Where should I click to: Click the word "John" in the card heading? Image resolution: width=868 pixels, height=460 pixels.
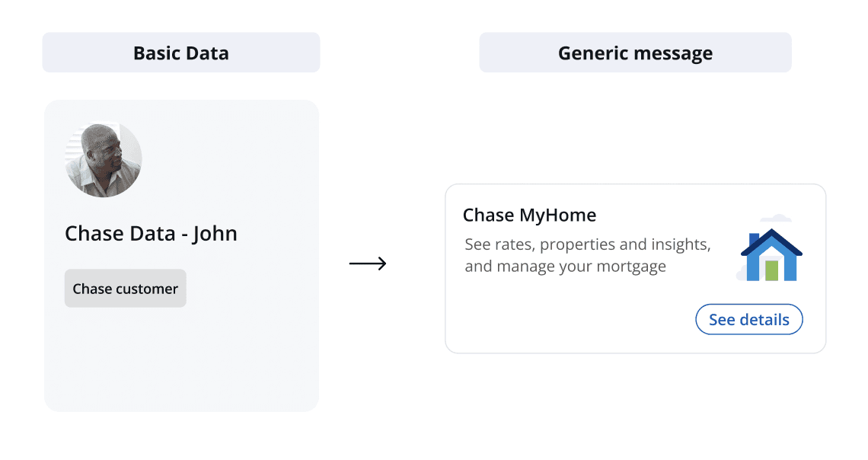click(x=215, y=233)
